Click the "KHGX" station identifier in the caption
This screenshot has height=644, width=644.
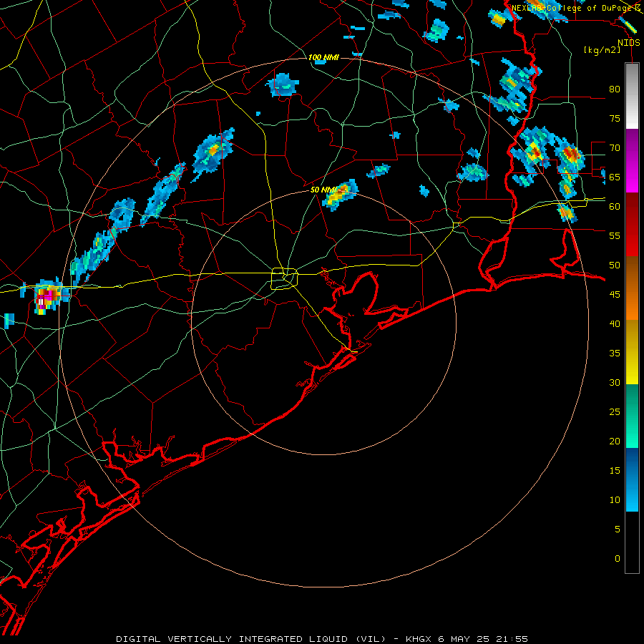click(419, 639)
